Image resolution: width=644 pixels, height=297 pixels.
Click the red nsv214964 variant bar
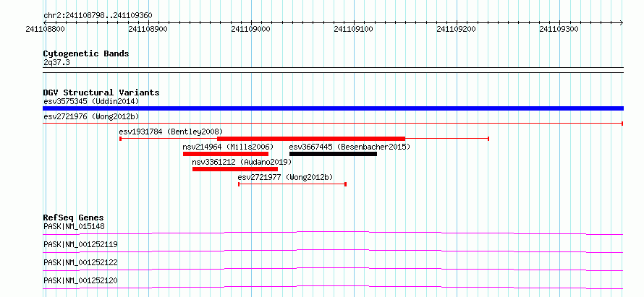(x=226, y=154)
